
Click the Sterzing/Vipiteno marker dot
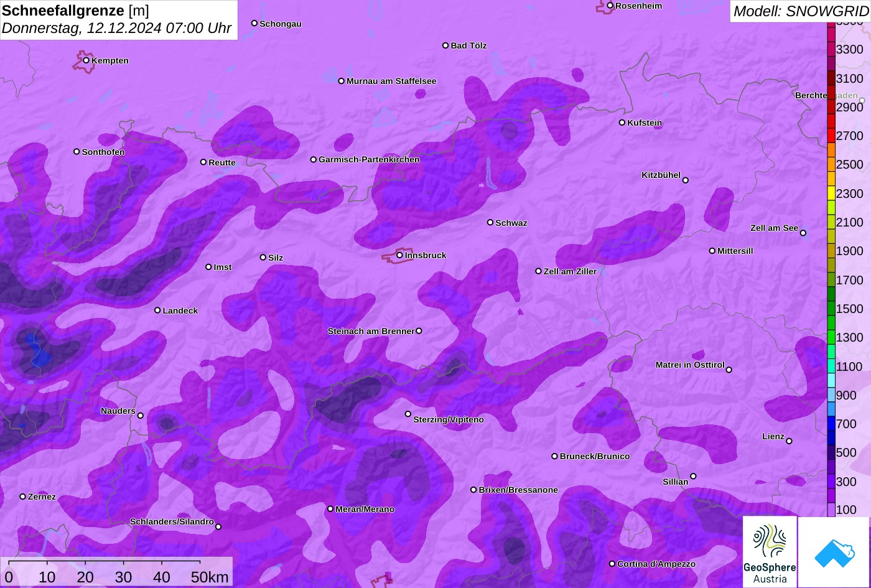pos(408,414)
